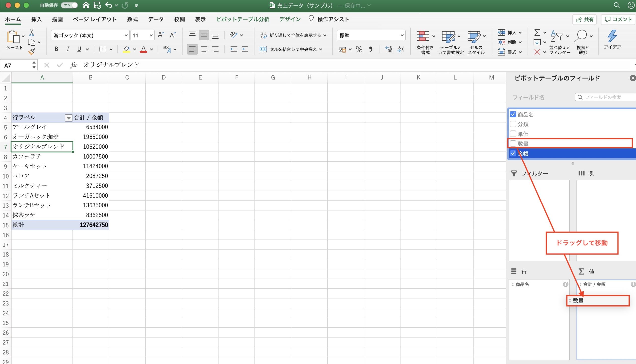The image size is (636, 364).
Task: Open Conditional Formatting icon
Action: pos(423,37)
